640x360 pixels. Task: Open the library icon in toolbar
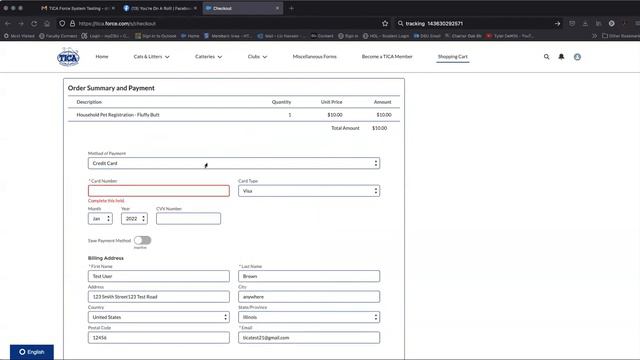tap(598, 24)
